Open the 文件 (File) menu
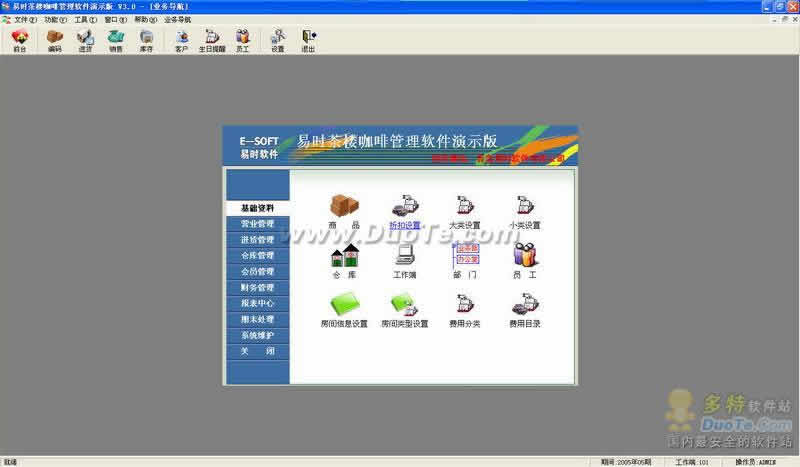 (x=25, y=19)
